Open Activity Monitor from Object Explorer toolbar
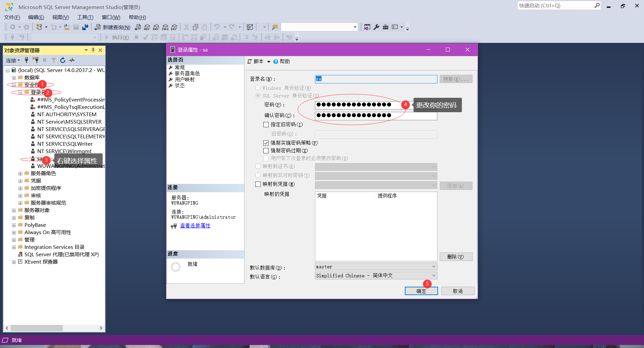The width and height of the screenshot is (644, 348). pos(72,60)
